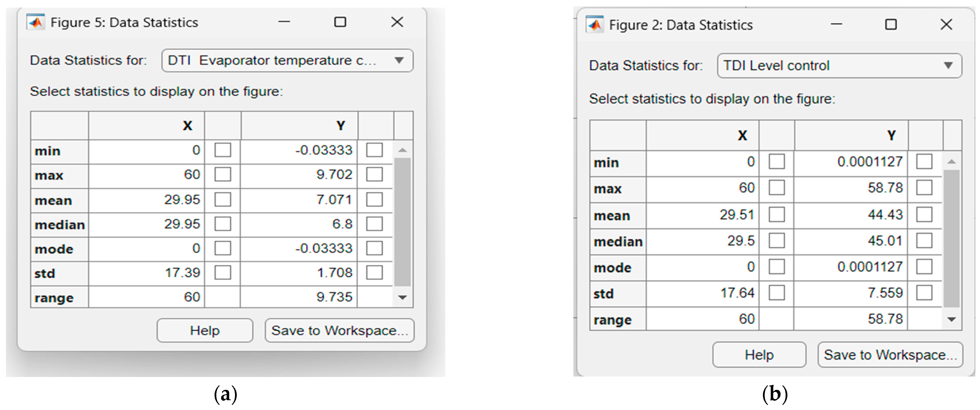Click MATLAB icon in Figure 2 title bar

[x=595, y=25]
